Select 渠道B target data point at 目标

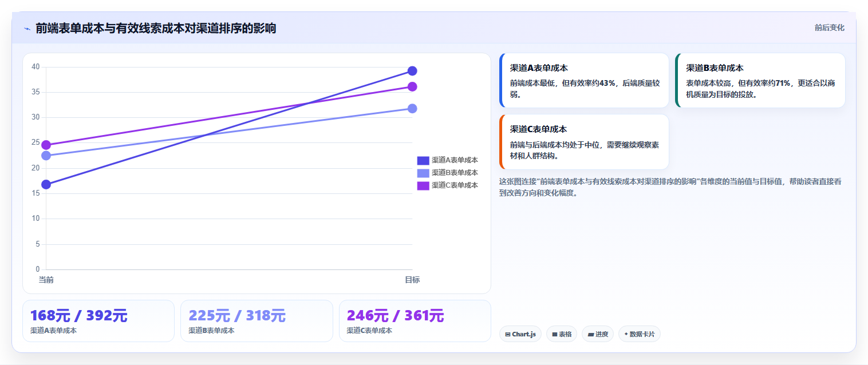412,108
